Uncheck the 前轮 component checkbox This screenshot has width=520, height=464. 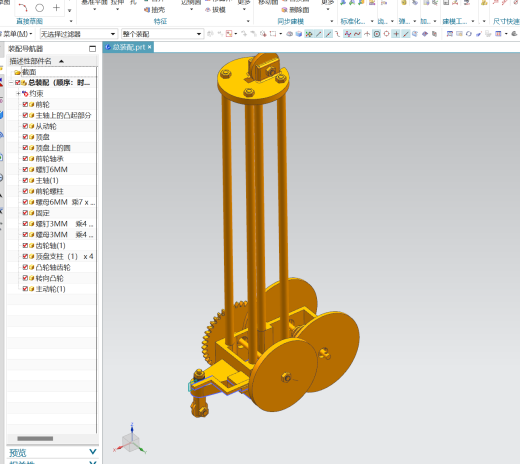[x=25, y=104]
